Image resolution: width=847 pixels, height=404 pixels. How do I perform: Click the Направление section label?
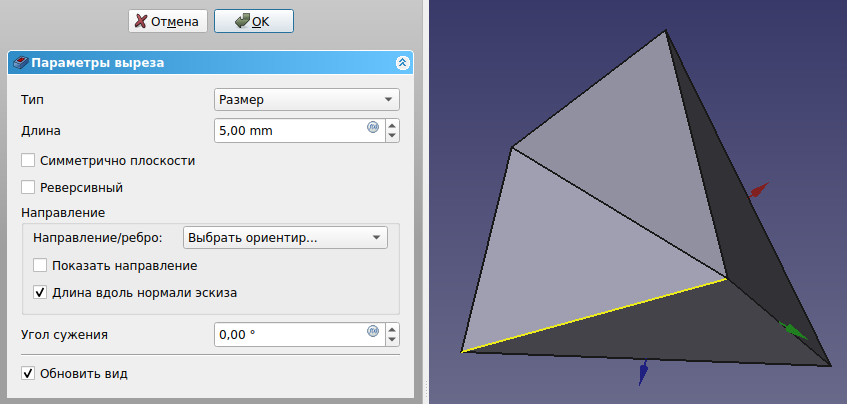[63, 212]
